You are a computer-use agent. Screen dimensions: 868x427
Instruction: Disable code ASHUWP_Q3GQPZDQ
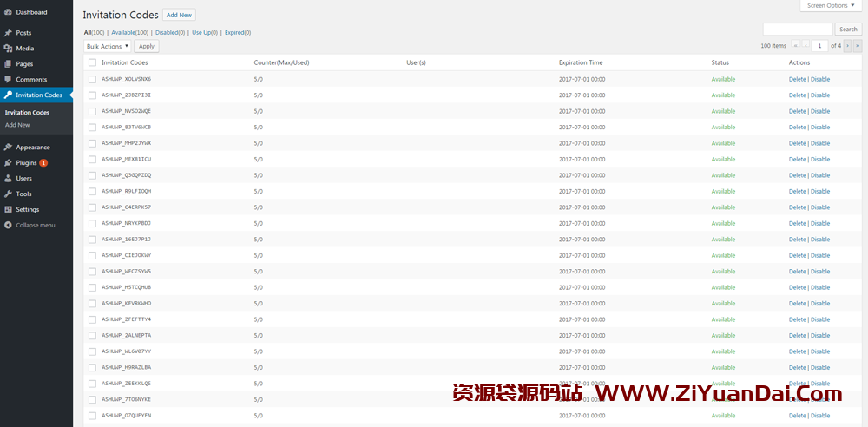click(x=820, y=175)
